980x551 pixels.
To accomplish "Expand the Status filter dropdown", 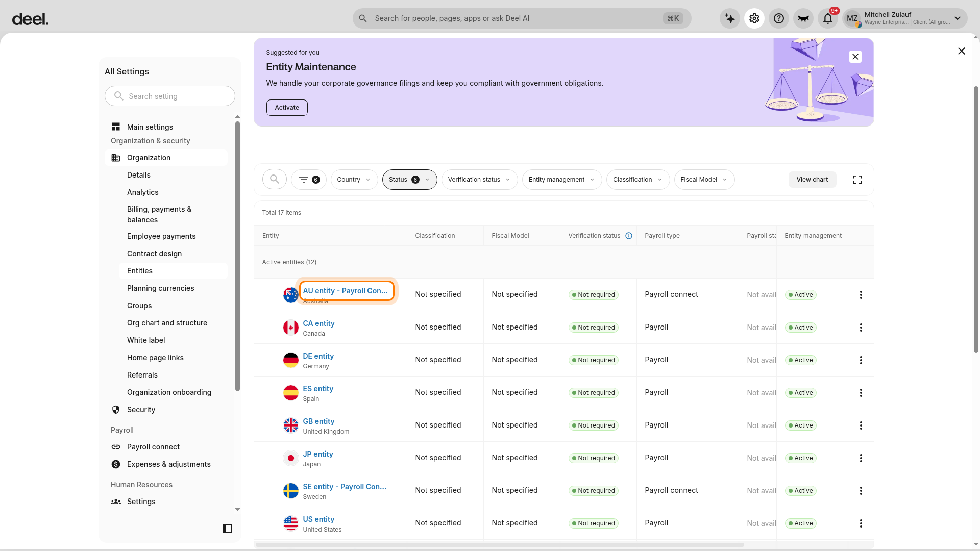I will click(409, 180).
